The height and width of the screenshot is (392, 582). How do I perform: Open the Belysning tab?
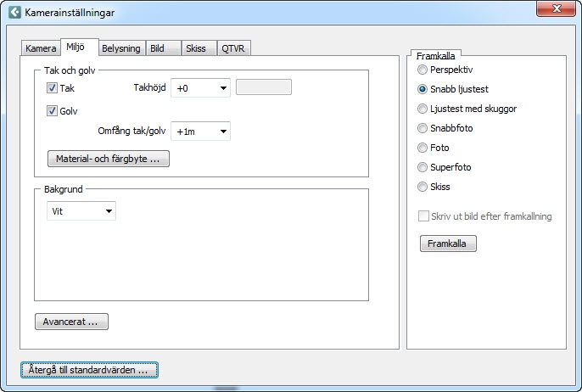click(x=121, y=48)
